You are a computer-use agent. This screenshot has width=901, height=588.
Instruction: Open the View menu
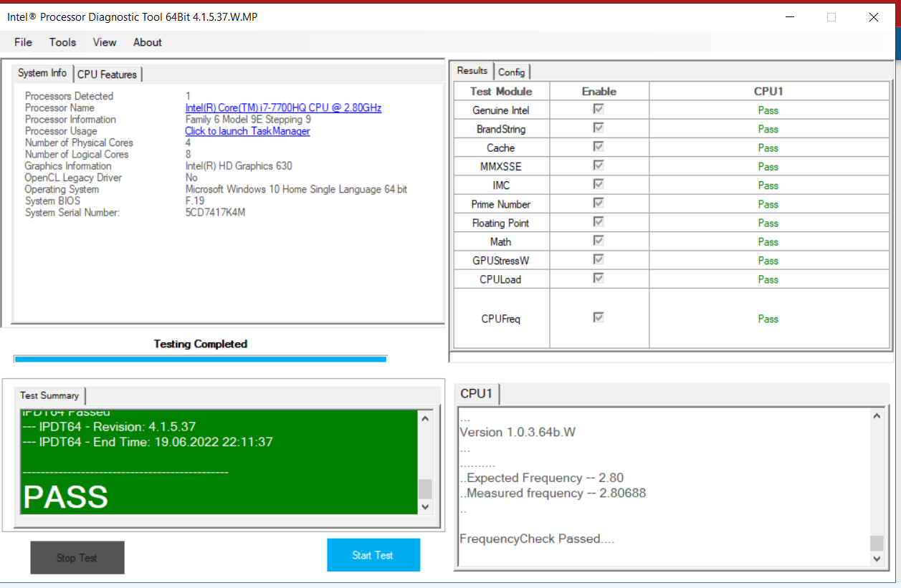(105, 42)
